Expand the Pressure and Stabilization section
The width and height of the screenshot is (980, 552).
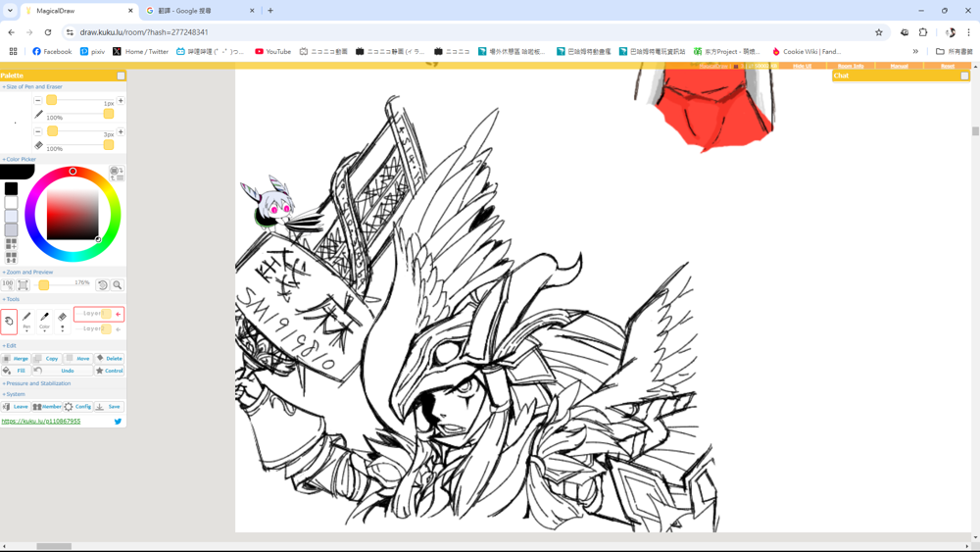pyautogui.click(x=36, y=383)
